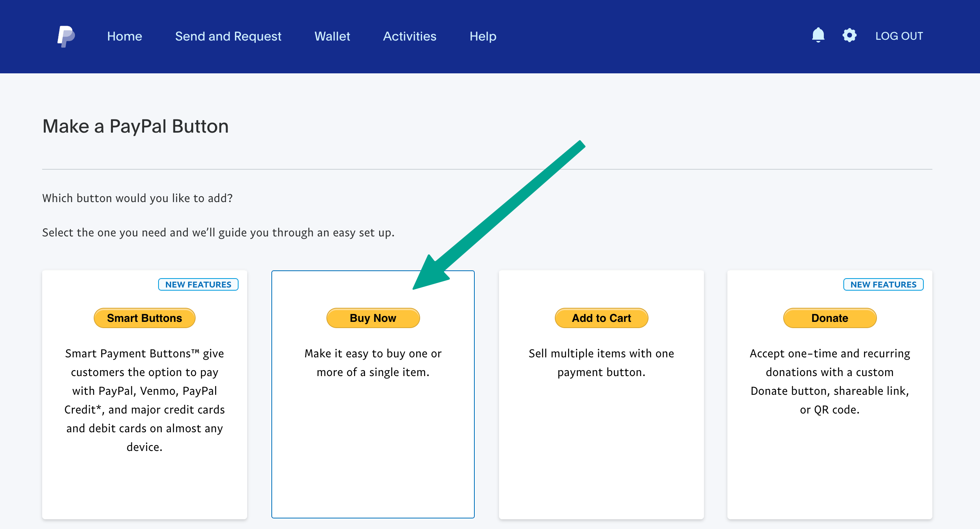Click NEW FEATURES badge on Donate card

pyautogui.click(x=883, y=284)
